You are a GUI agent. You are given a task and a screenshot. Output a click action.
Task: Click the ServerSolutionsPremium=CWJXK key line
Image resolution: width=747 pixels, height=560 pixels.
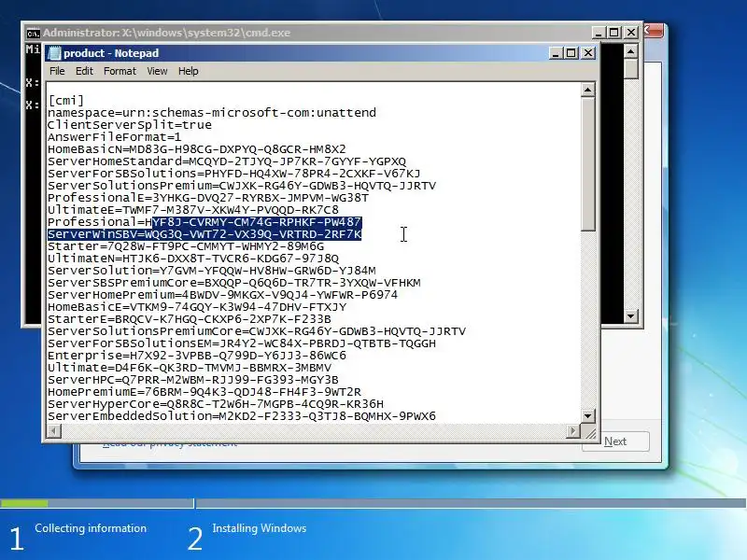click(242, 186)
